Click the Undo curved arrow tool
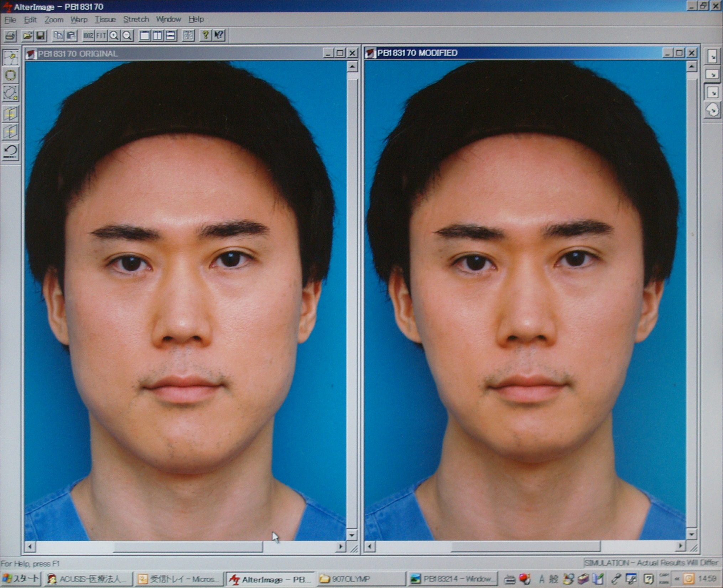The height and width of the screenshot is (588, 723). (10, 151)
